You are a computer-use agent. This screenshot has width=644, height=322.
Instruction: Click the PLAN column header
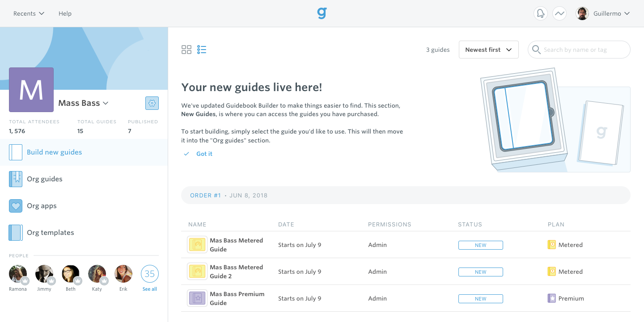(556, 225)
